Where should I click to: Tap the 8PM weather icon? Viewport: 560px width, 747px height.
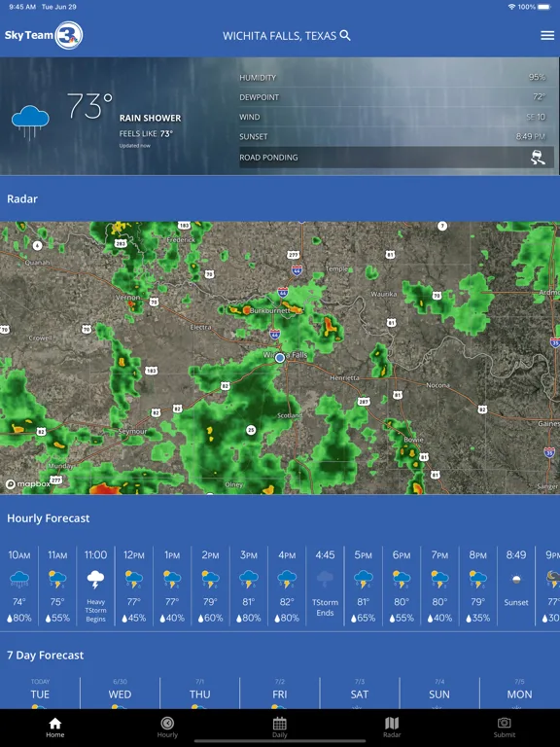[x=477, y=580]
